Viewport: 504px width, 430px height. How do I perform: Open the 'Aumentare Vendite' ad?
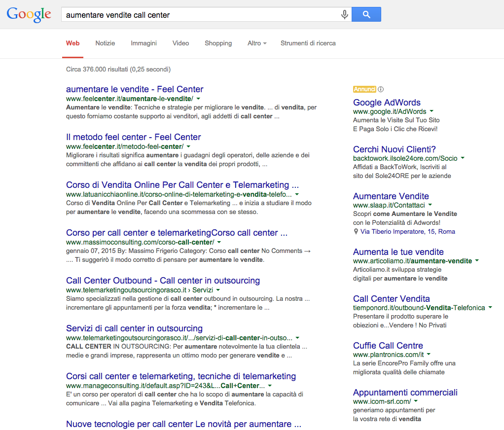(x=391, y=196)
